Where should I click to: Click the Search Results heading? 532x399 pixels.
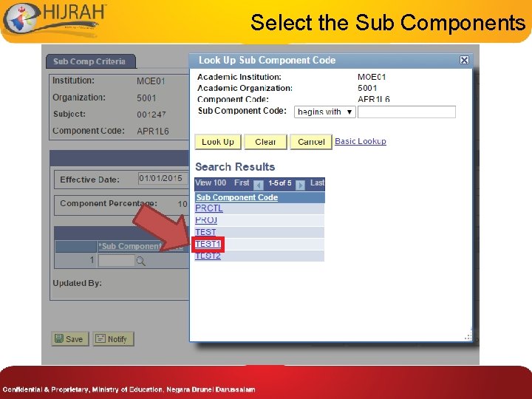[235, 167]
